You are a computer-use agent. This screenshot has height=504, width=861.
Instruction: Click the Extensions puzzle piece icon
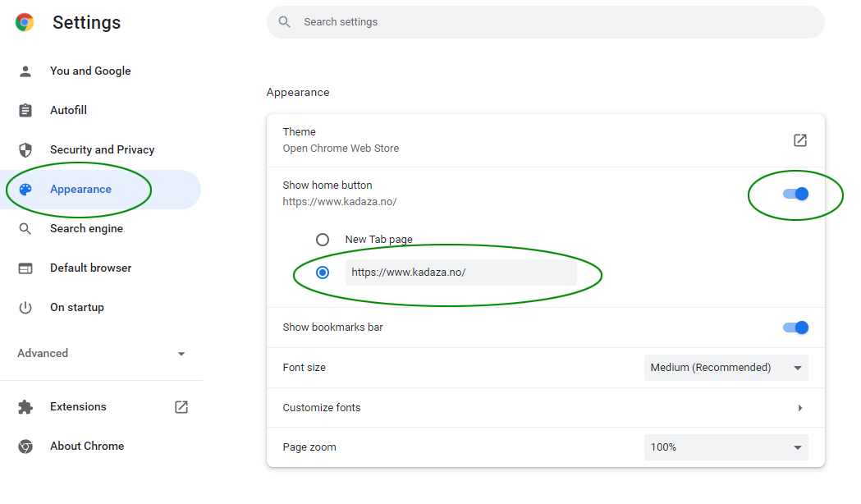tap(25, 407)
